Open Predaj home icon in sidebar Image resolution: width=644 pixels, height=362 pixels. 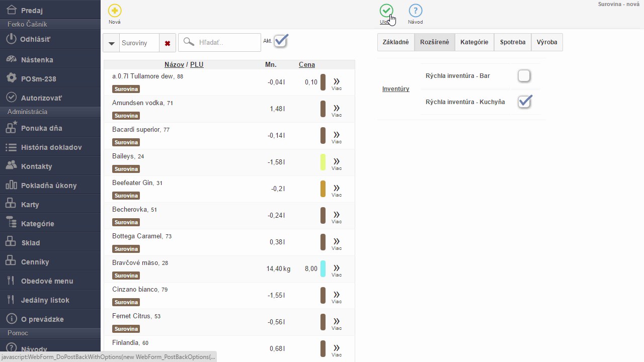point(12,10)
